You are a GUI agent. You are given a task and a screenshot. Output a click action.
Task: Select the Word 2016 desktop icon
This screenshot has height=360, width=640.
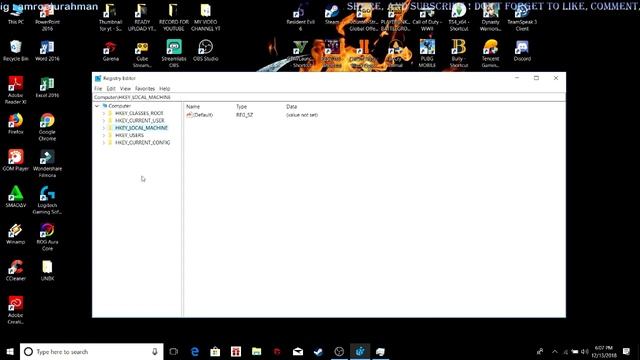coord(47,51)
